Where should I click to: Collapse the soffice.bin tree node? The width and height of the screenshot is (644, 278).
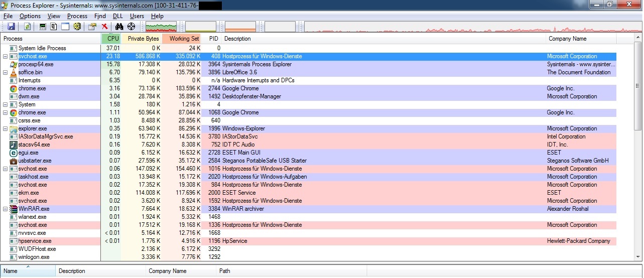[5, 73]
